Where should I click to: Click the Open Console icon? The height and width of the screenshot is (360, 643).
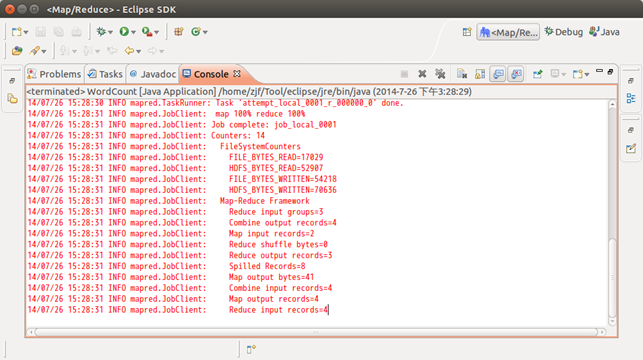coord(578,74)
